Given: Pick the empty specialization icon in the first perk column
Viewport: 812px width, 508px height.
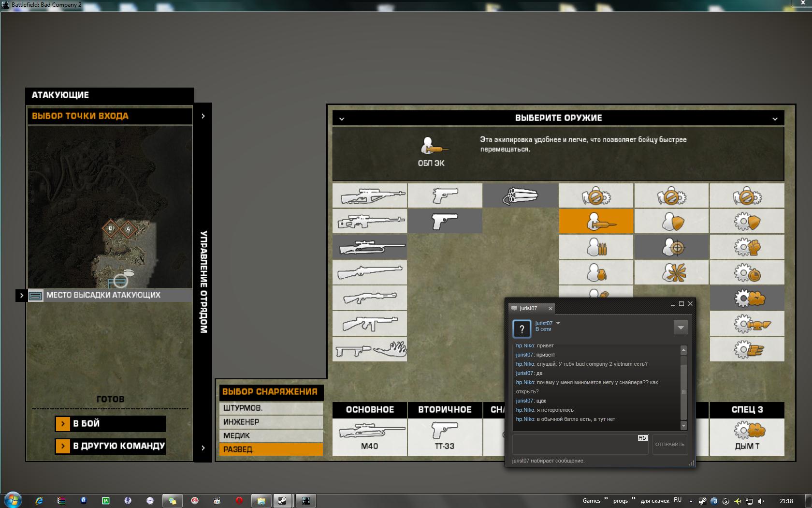Looking at the screenshot, I should click(596, 195).
